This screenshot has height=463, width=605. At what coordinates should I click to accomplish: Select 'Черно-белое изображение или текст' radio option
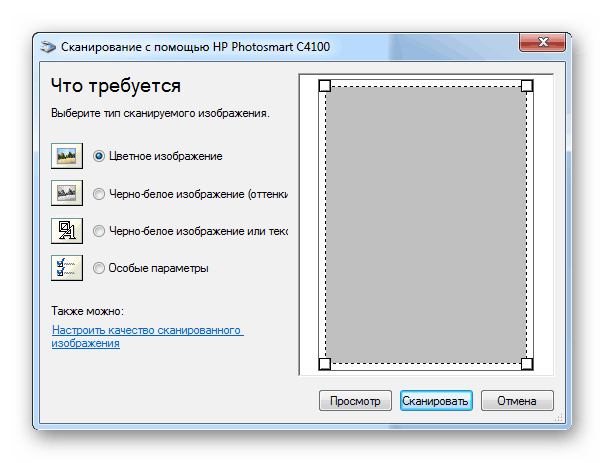point(99,230)
